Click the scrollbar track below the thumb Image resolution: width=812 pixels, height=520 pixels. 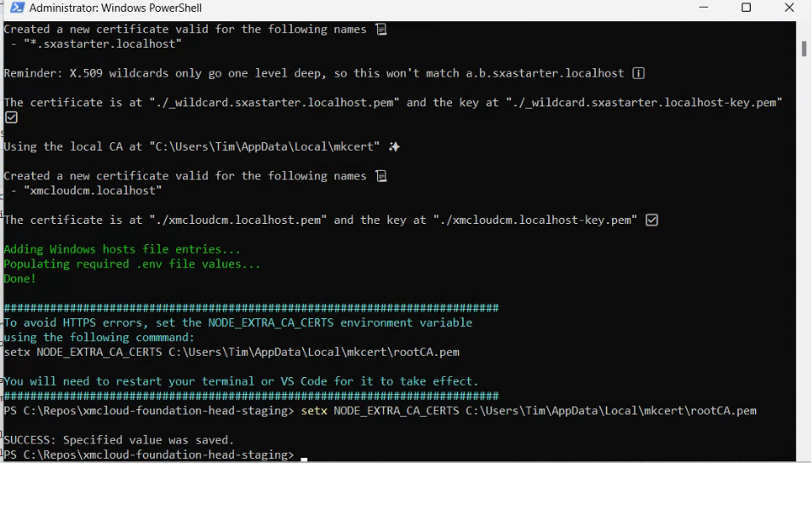click(803, 255)
